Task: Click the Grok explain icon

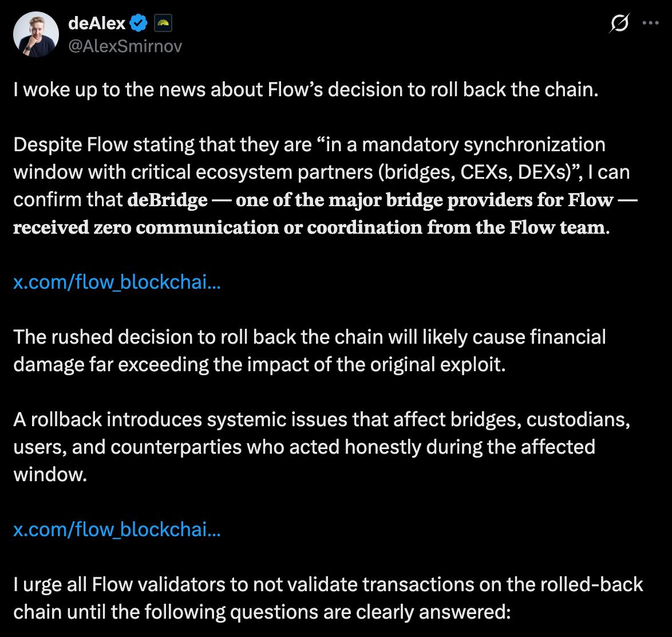Action: pyautogui.click(x=620, y=24)
